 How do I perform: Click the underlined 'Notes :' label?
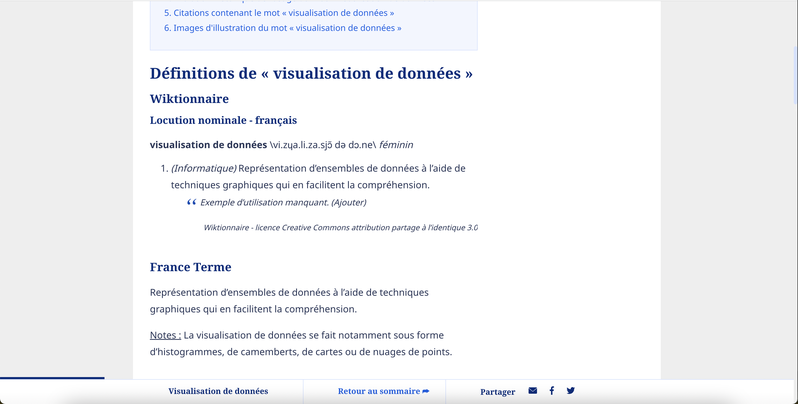165,335
